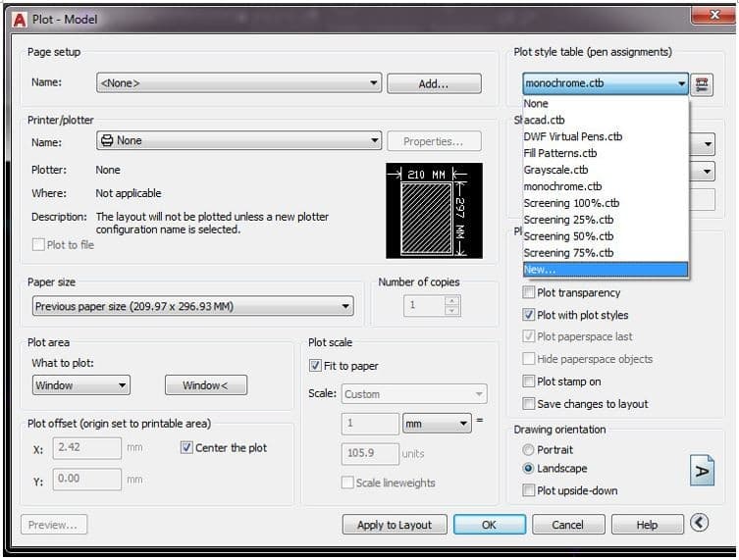Image resolution: width=739 pixels, height=560 pixels.
Task: Click the printer Properties... button
Action: (434, 141)
